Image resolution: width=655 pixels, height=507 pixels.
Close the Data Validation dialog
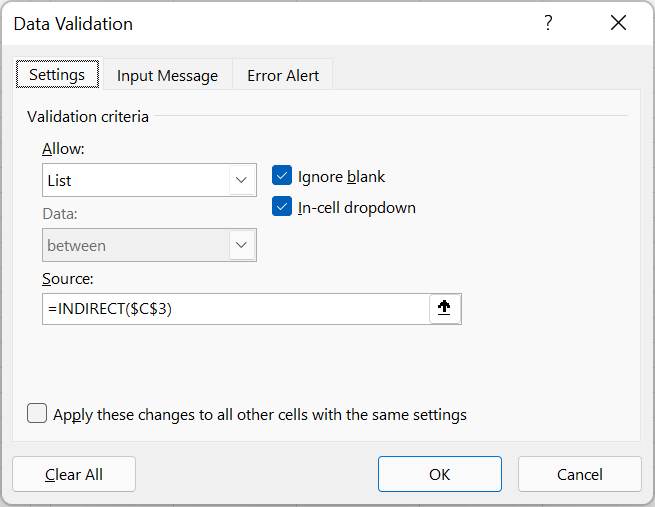click(x=618, y=23)
